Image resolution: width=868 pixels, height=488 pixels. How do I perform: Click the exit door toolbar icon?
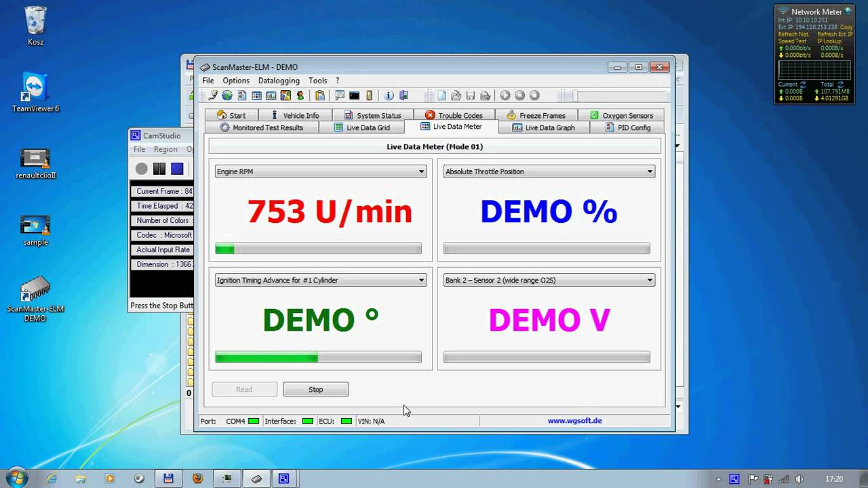[x=404, y=96]
